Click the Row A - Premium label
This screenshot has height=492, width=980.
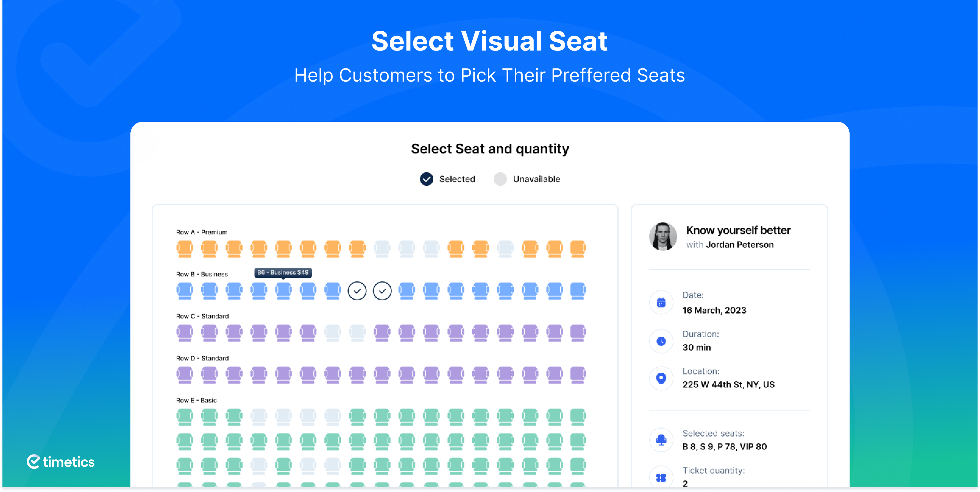(x=202, y=232)
